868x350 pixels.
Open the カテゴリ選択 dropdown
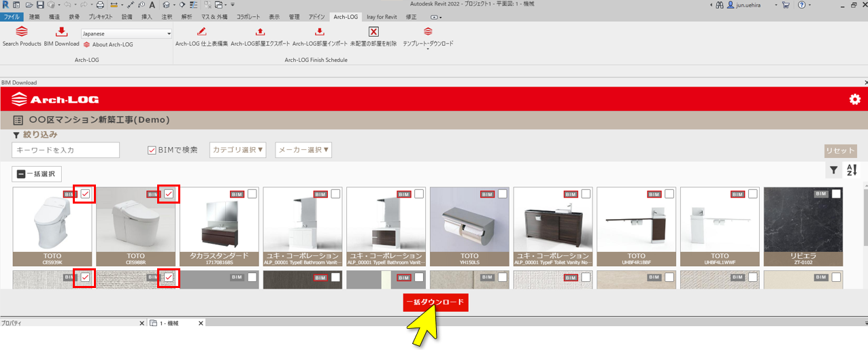(238, 150)
